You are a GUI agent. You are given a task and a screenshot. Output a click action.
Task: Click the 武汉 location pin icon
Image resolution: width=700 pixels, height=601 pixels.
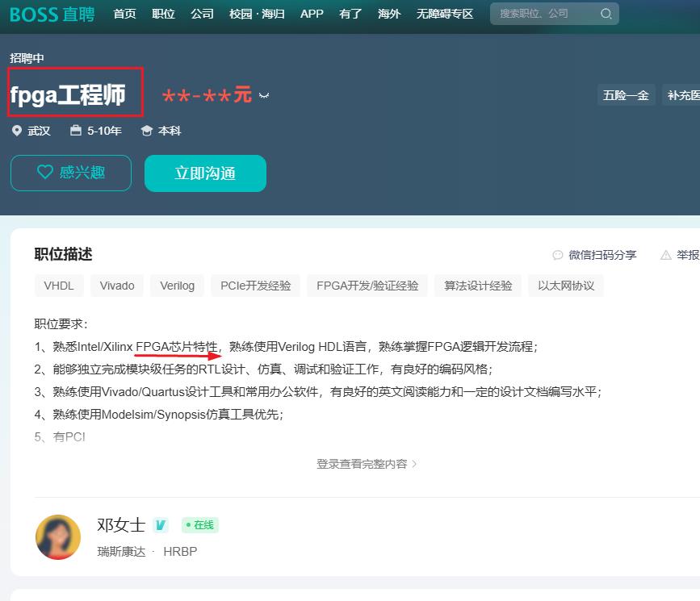point(17,131)
